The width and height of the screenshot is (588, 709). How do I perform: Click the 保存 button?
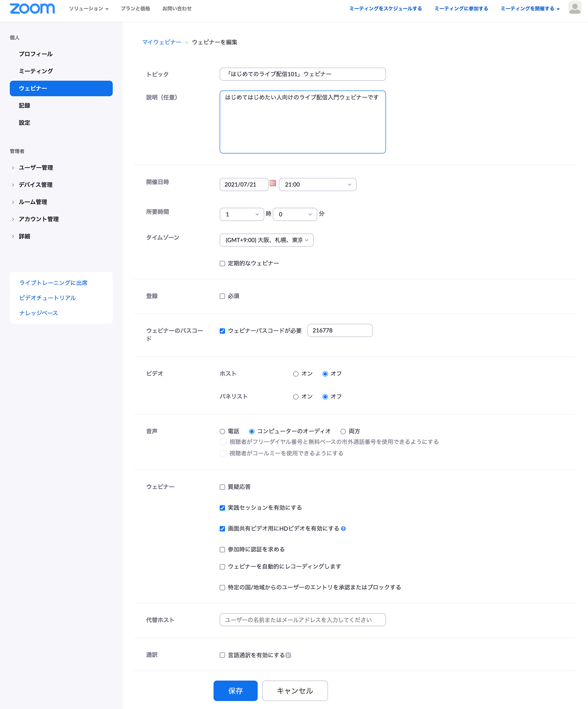pyautogui.click(x=235, y=691)
